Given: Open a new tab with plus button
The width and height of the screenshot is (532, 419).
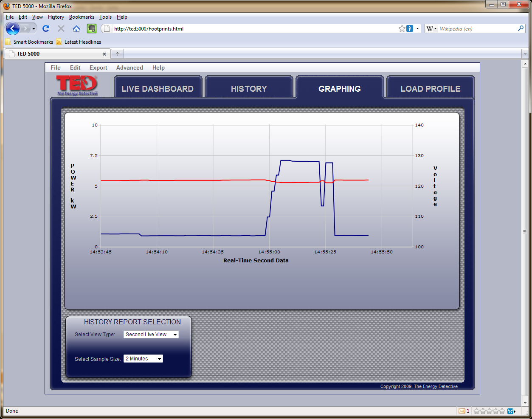Looking at the screenshot, I should pos(118,54).
